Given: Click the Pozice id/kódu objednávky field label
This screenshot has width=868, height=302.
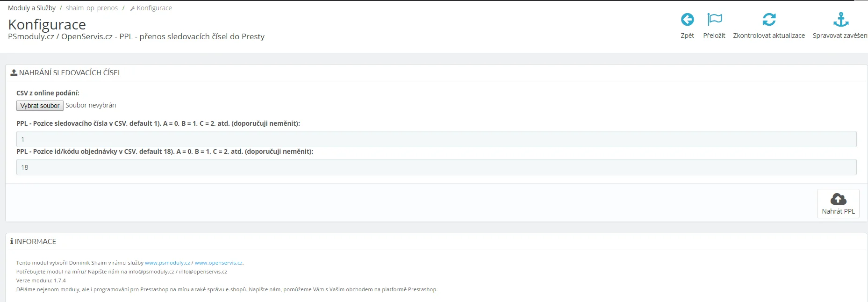Looking at the screenshot, I should [x=165, y=151].
